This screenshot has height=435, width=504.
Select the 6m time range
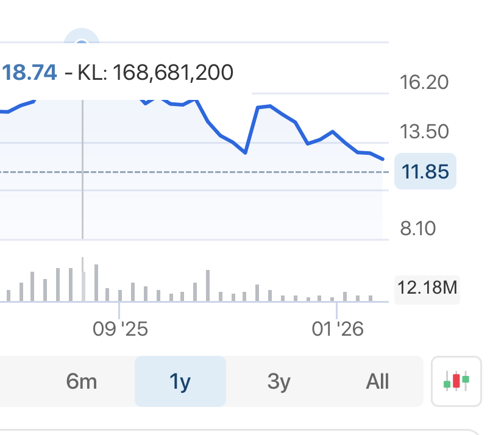click(82, 382)
